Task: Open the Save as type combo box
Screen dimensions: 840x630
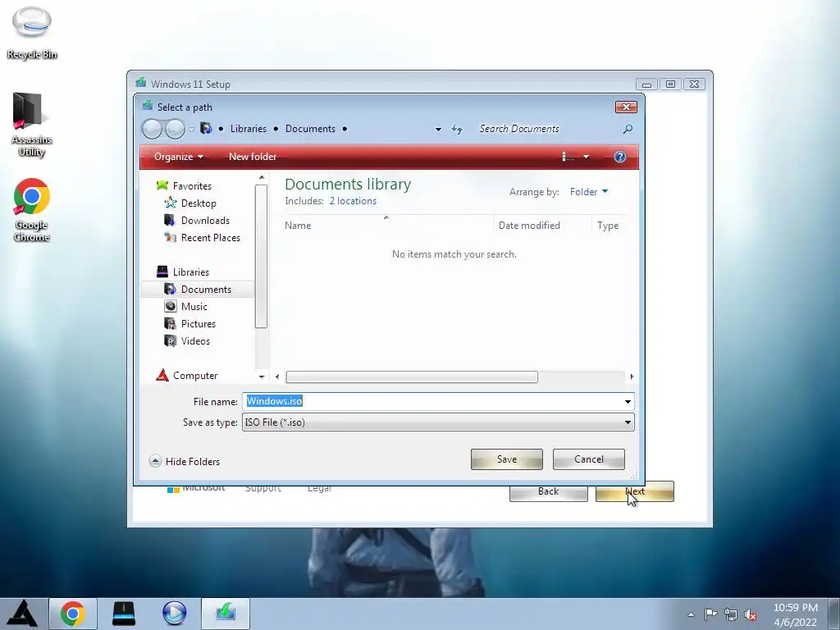Action: [x=438, y=422]
